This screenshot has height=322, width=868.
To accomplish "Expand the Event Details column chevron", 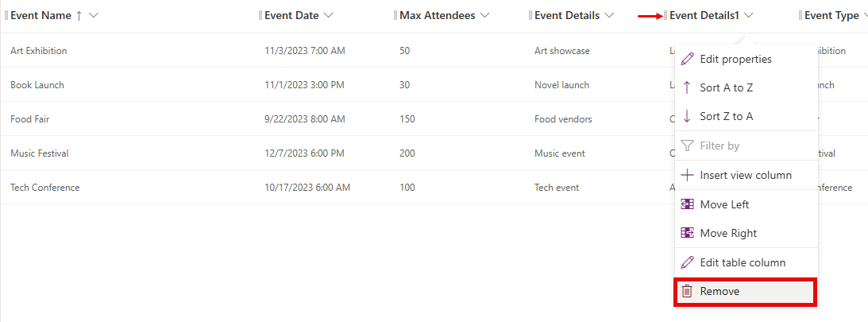I will tap(609, 16).
